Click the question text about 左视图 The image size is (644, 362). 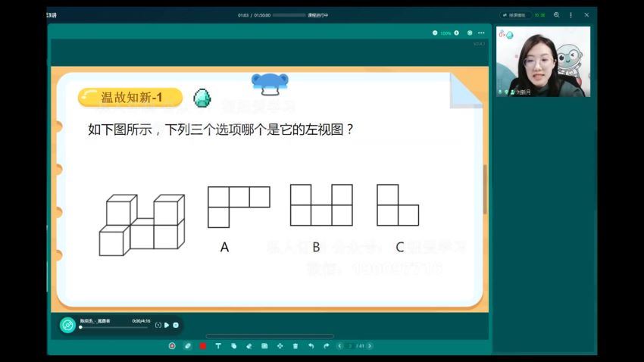pyautogui.click(x=220, y=130)
